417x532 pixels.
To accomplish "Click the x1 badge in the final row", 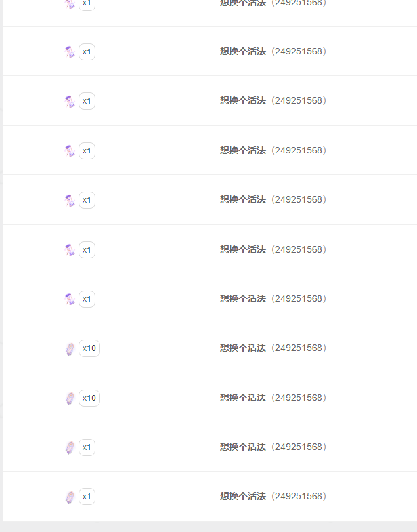I will pos(87,497).
